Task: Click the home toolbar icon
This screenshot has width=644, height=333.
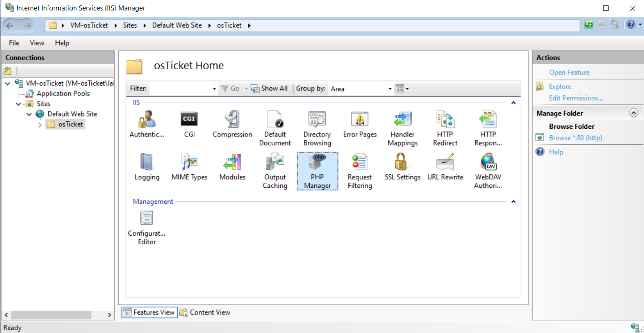Action: [615, 25]
